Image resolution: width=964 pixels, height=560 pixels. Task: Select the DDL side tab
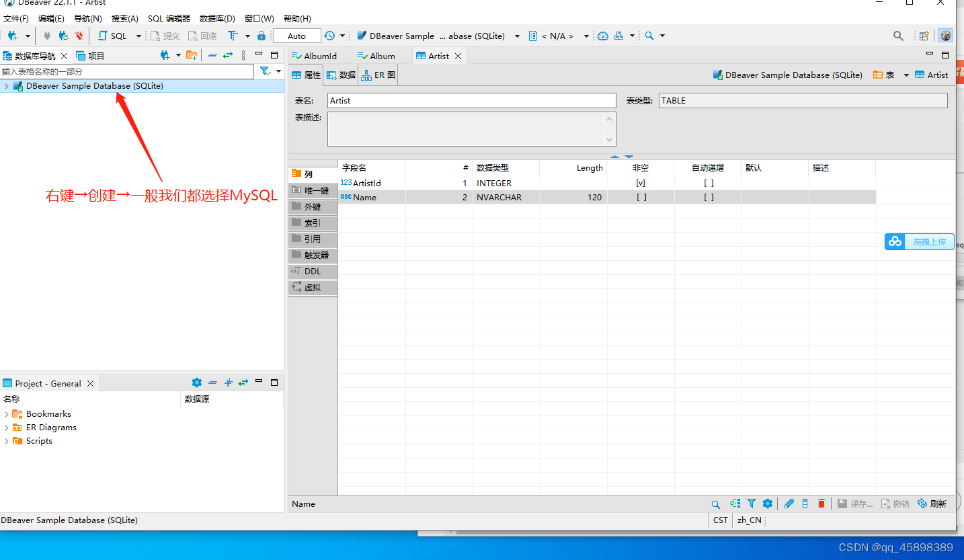coord(313,272)
